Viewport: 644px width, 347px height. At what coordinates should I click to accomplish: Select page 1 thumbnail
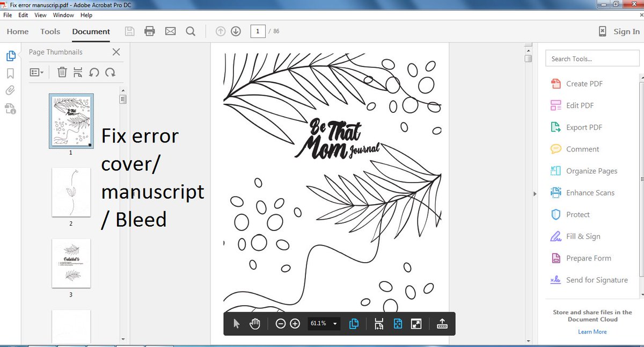(x=71, y=121)
